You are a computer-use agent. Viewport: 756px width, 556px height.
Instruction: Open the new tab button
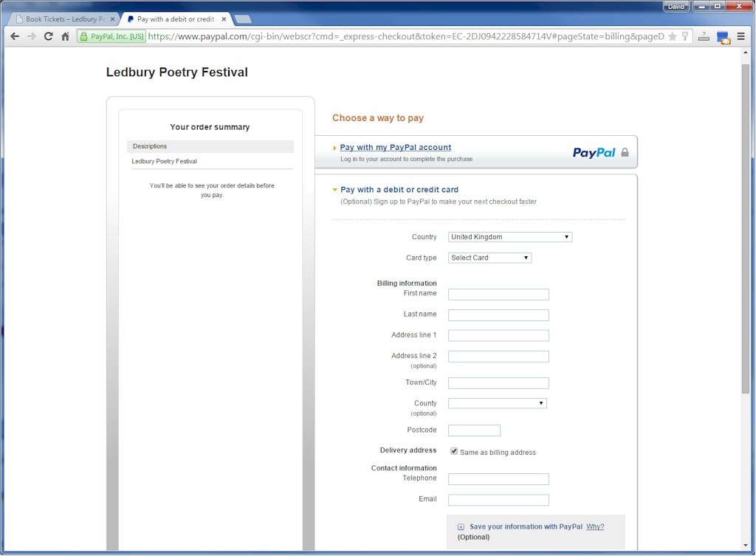pos(243,19)
